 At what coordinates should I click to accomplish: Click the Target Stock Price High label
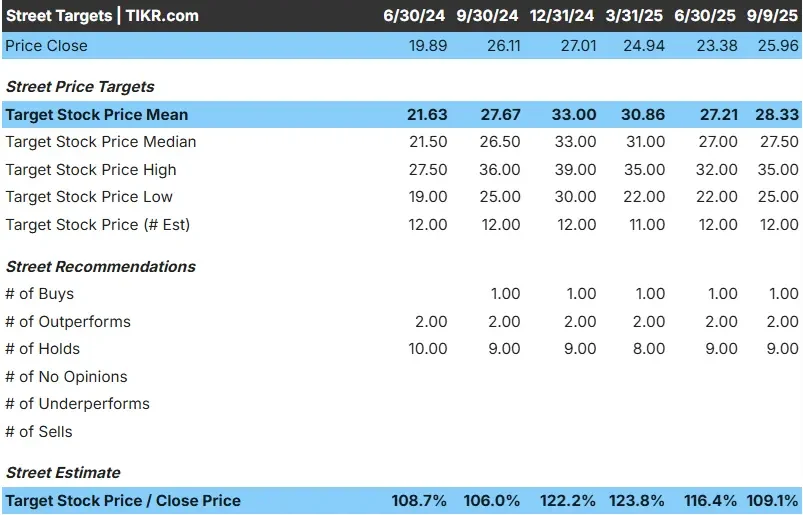point(91,169)
